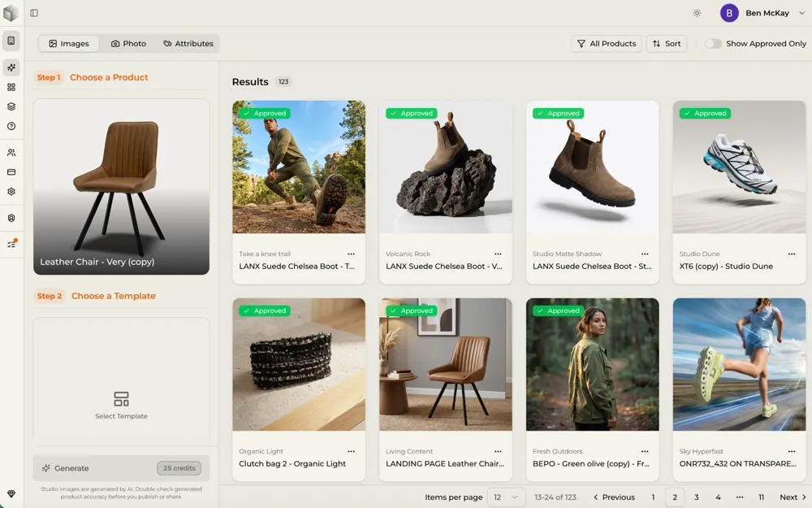812x508 pixels.
Task: Open the Sky Hyperfast runner image
Action: [x=739, y=364]
